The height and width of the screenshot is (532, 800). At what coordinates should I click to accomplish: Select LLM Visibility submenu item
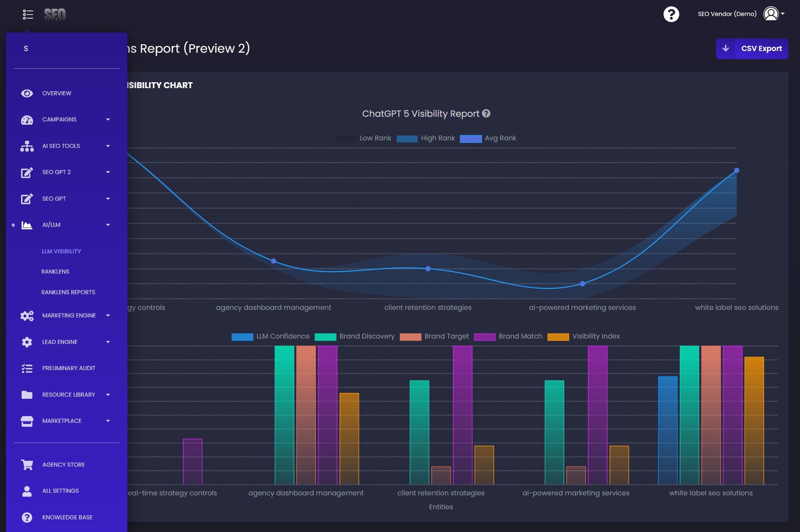61,251
